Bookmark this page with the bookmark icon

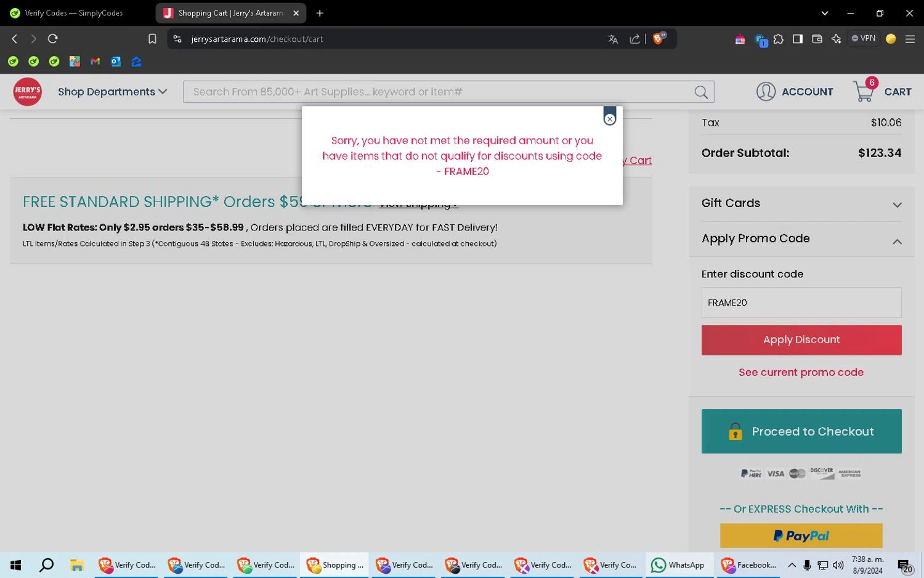[152, 39]
